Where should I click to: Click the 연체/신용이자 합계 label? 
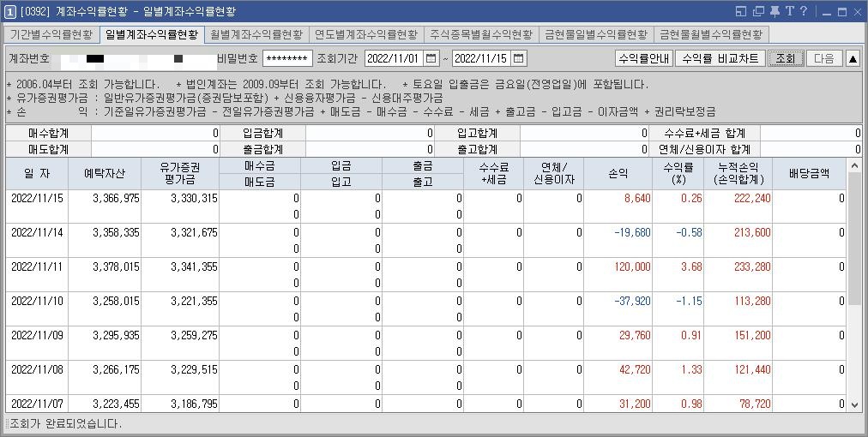(705, 149)
